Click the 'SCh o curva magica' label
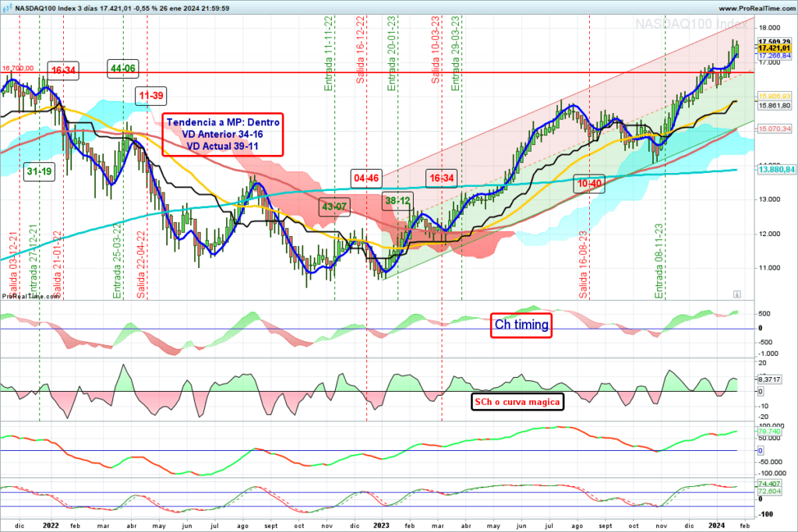This screenshot has width=798, height=532. (x=517, y=402)
